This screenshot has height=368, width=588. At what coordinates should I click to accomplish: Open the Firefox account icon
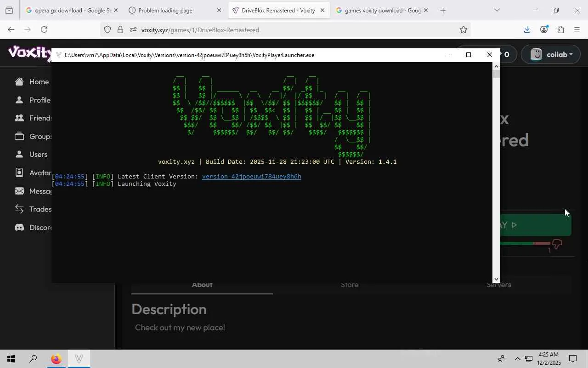tap(544, 29)
